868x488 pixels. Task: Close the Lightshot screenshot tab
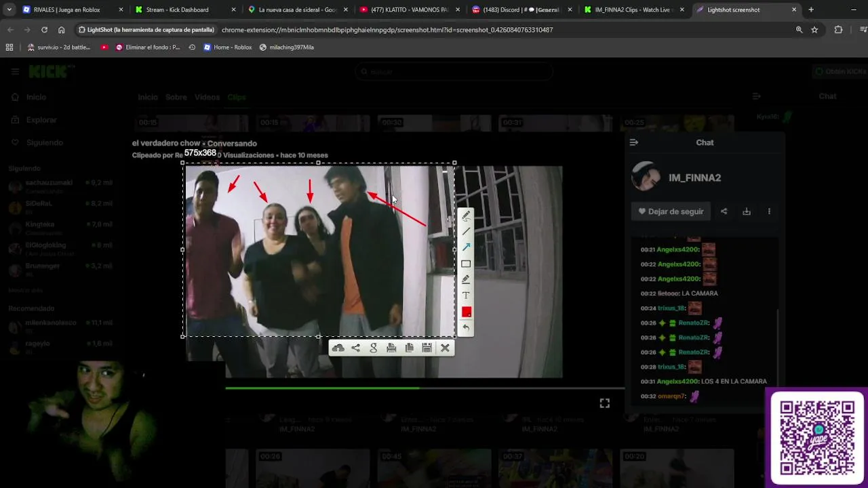pos(794,9)
